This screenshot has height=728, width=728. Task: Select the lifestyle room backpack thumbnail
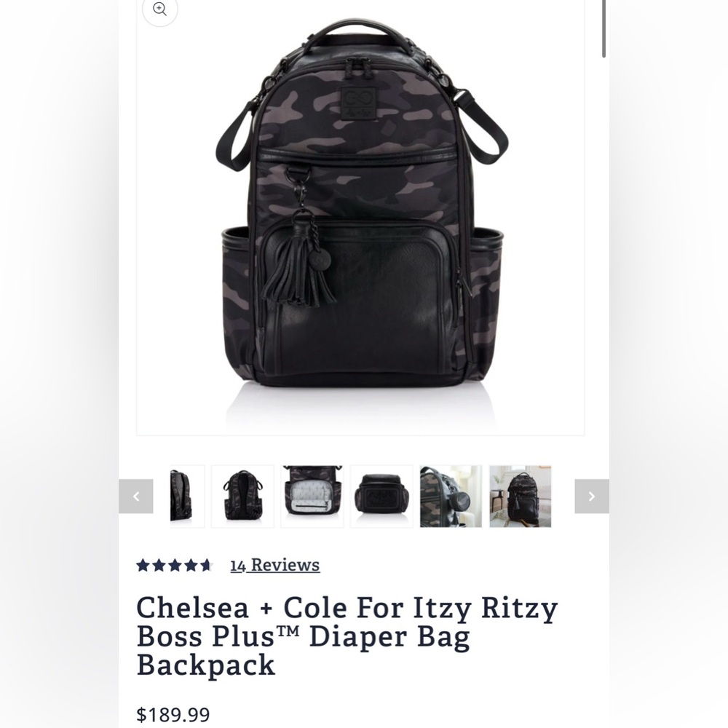pyautogui.click(x=521, y=496)
